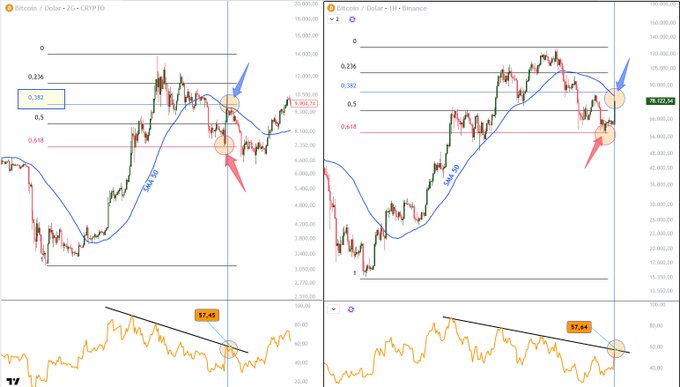Select the 9.904,74 last price label on the left chart
Screen dimensions: 680x387
pos(305,104)
